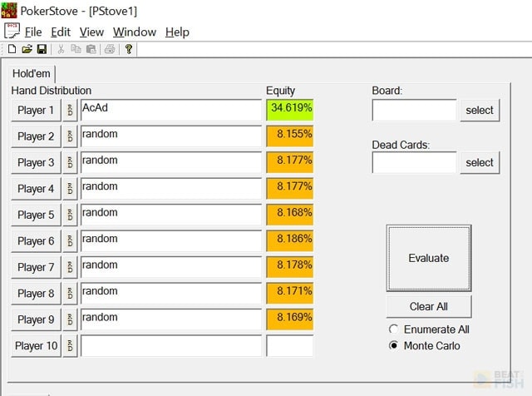Click the Player 6 button
The width and height of the screenshot is (532, 396).
click(36, 240)
